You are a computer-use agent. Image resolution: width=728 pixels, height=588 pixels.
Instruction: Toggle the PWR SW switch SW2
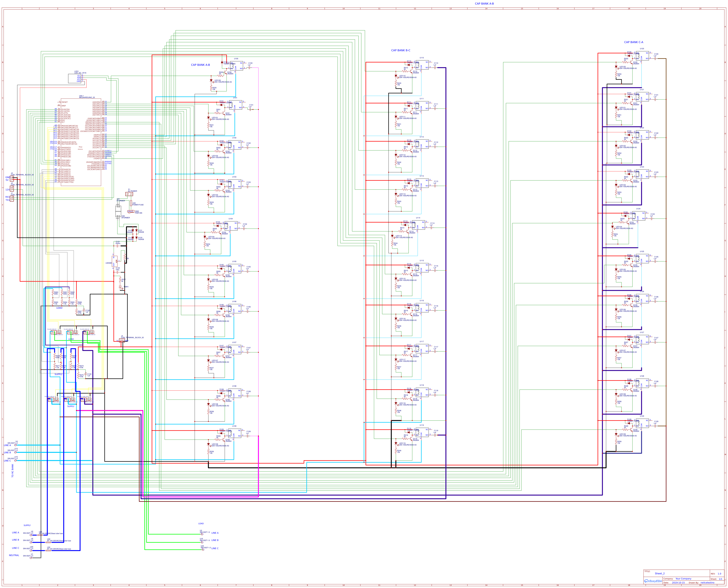131,211
